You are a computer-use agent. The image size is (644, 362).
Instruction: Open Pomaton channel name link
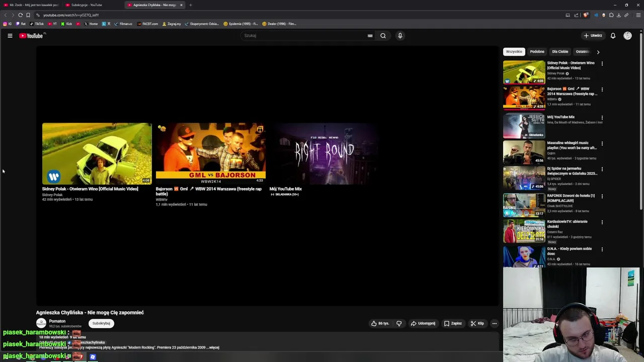[57, 321]
